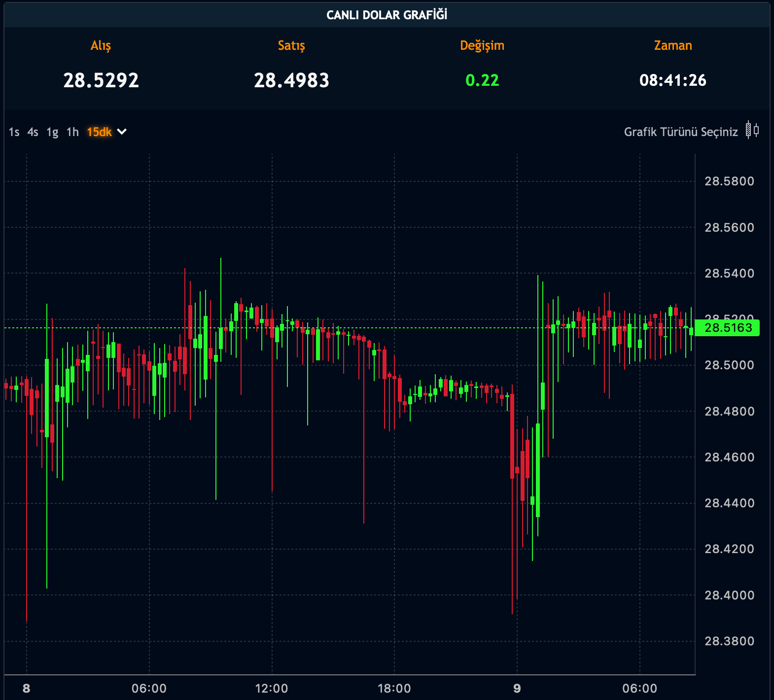Click the 28.5000 price axis label
The width and height of the screenshot is (774, 700).
(729, 365)
